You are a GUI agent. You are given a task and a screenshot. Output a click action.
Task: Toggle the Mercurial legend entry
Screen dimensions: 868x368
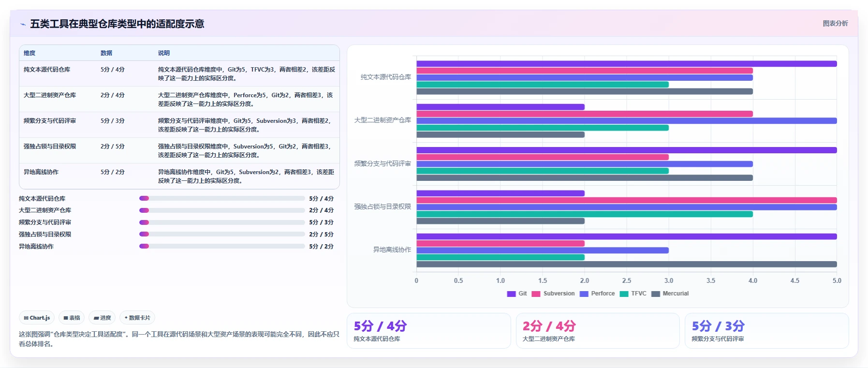[670, 294]
